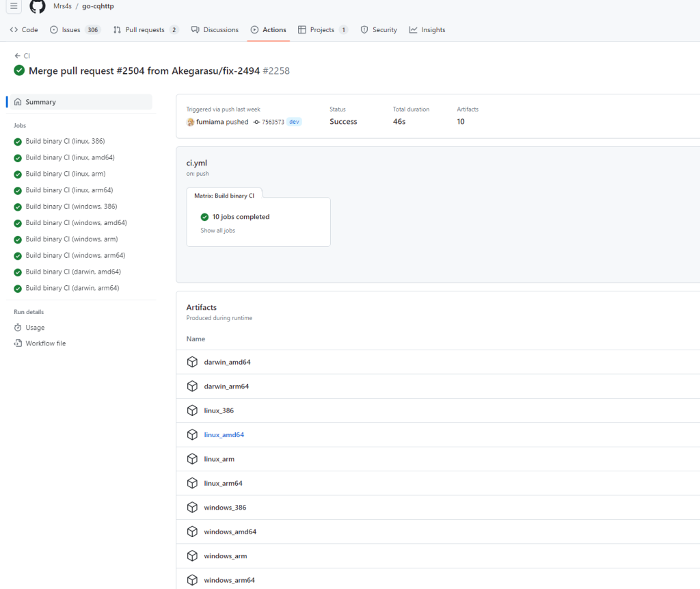Download the linux_amd64 artifact
700x589 pixels.
(x=224, y=435)
